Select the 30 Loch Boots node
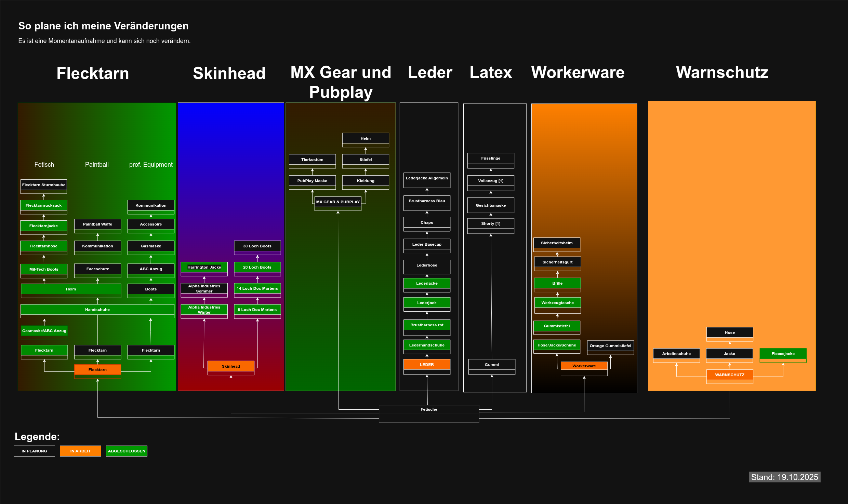This screenshot has height=504, width=848. [x=257, y=246]
